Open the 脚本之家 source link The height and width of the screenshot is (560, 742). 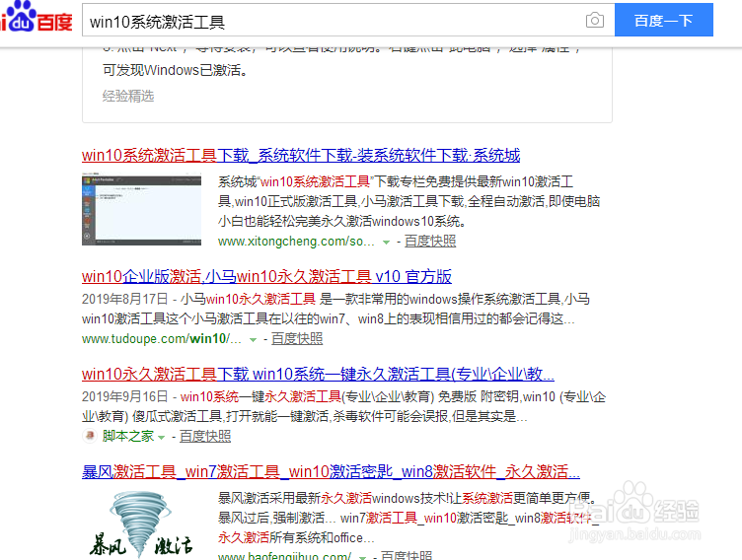point(127,436)
